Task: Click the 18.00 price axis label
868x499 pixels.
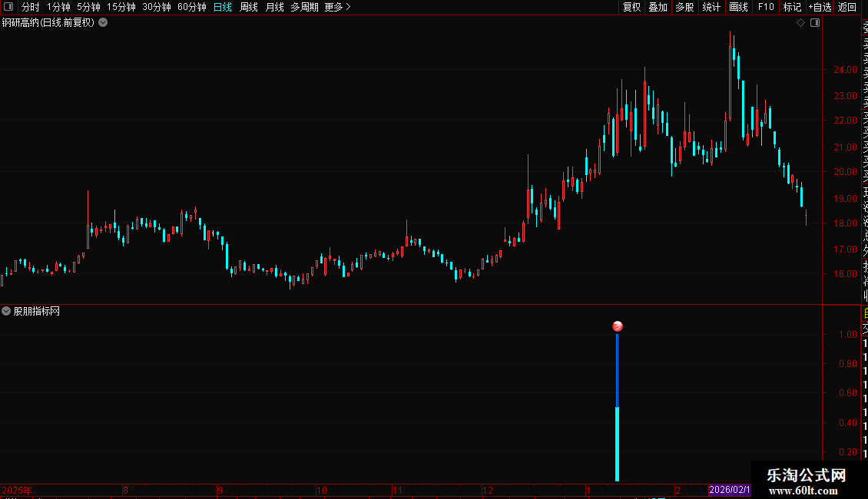Action: (x=845, y=223)
